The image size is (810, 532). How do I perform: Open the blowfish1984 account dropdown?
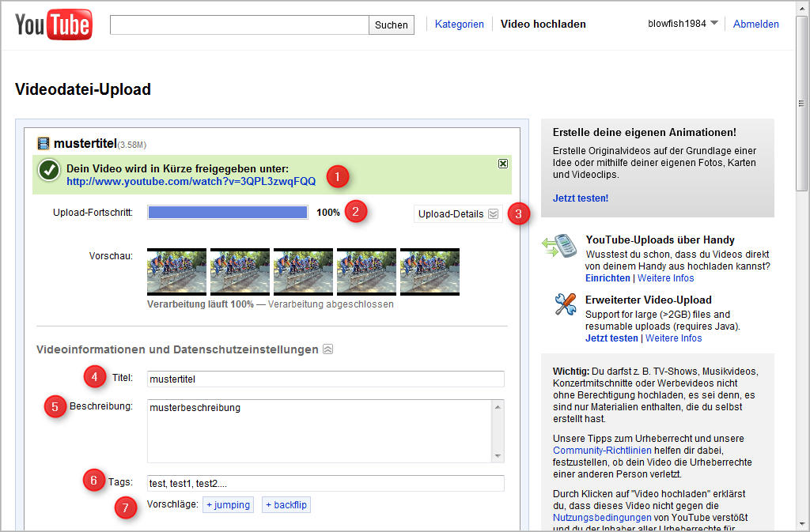[x=683, y=24]
